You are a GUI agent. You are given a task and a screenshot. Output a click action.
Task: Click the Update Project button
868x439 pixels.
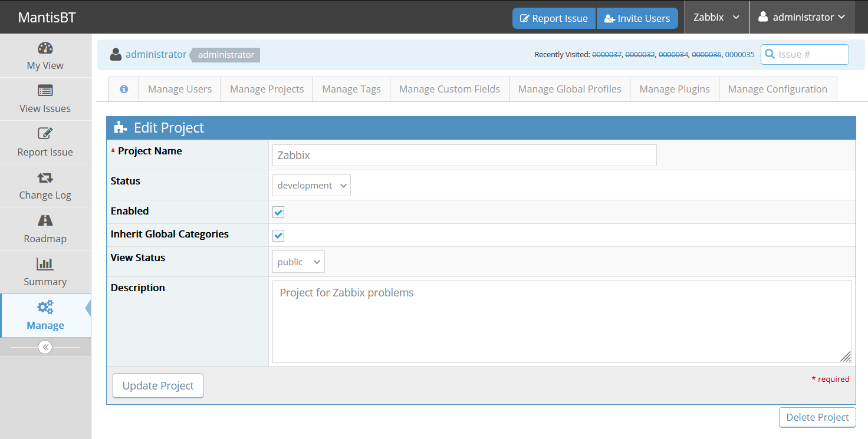coord(158,385)
